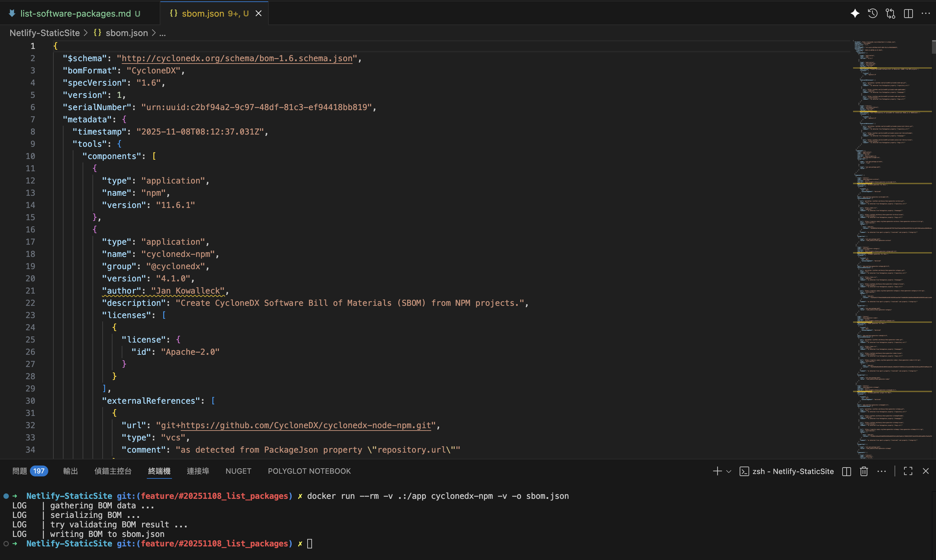
Task: Click the Copilot sparkle icon in editor toolbar
Action: pyautogui.click(x=855, y=14)
